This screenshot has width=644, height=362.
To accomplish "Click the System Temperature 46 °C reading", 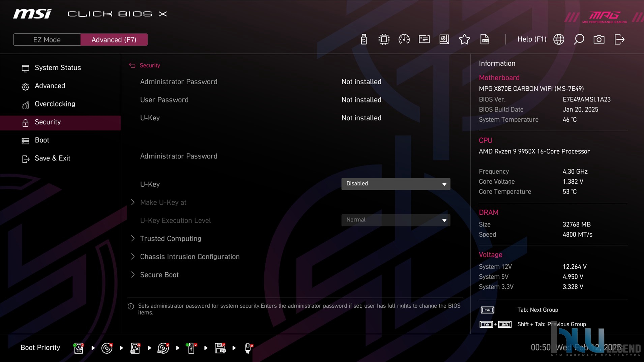I will (x=569, y=120).
